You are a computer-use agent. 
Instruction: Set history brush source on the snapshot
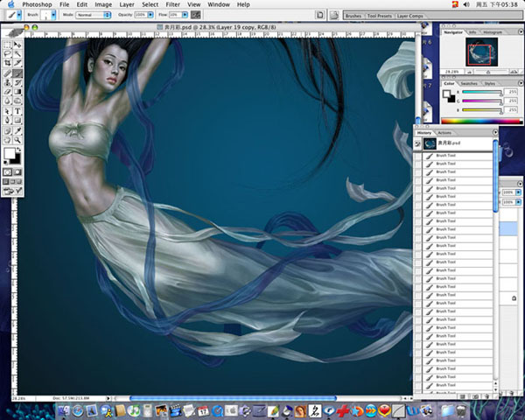point(418,143)
